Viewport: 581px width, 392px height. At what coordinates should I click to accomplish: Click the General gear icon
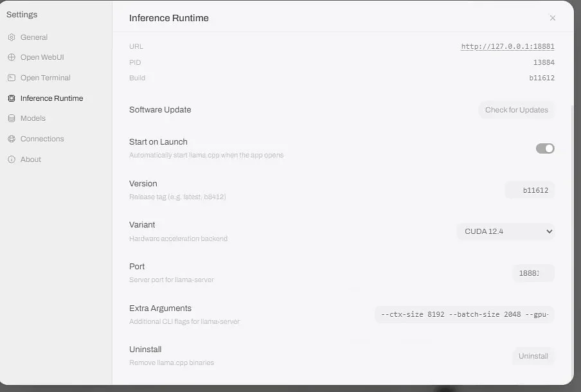[x=12, y=37]
